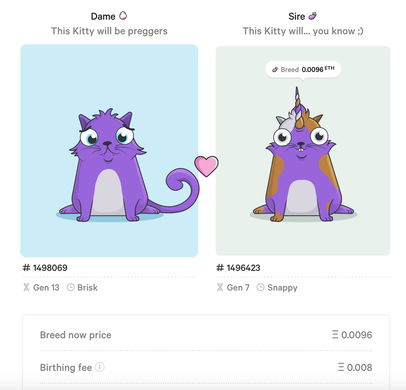Click the eggplant icon in Breed bubble
This screenshot has height=390, width=406.
(275, 69)
